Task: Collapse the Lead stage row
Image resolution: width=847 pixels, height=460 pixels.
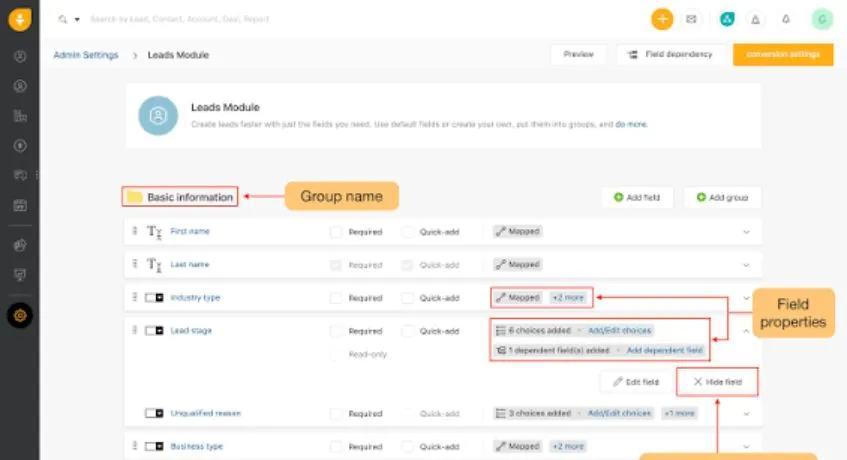Action: click(747, 330)
